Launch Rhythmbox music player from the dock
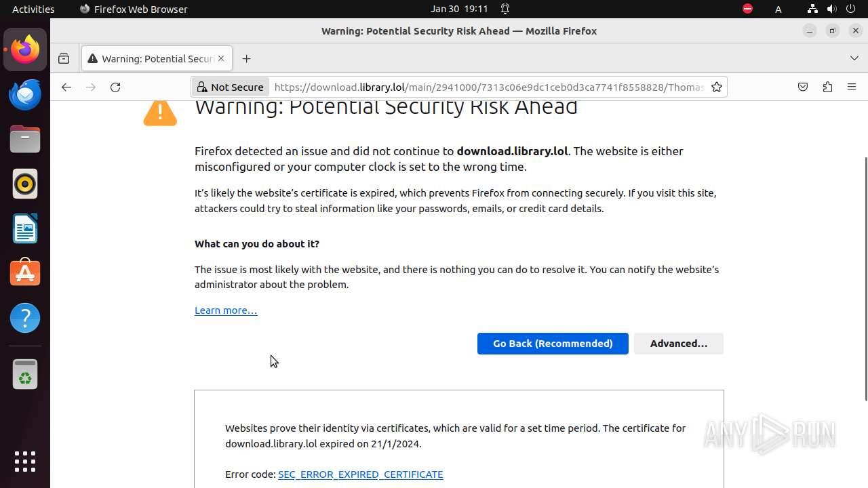Viewport: 868px width, 488px height. [x=25, y=184]
